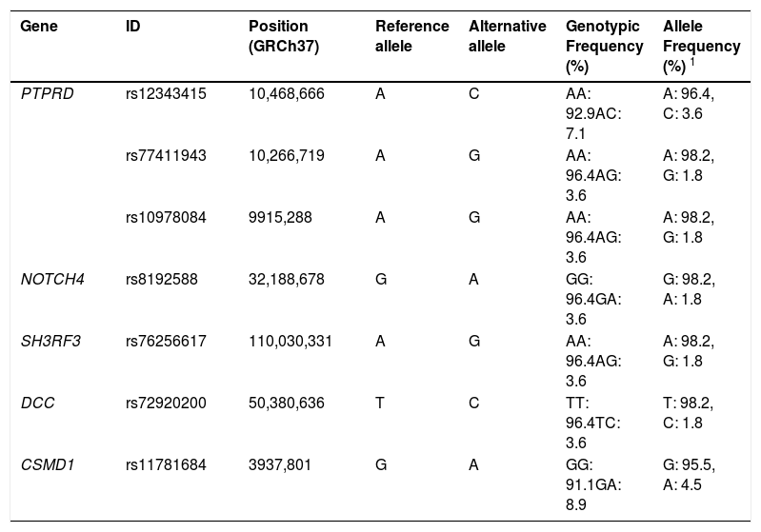Select the SH3RF3 gene name
Viewport: 761px width, 532px height.
point(50,341)
